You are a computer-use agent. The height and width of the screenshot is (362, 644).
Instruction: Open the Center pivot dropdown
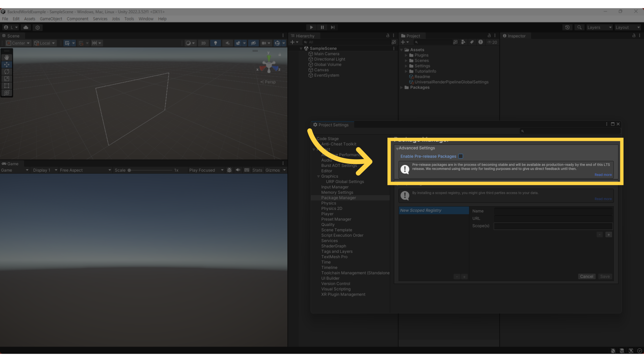[x=18, y=43]
